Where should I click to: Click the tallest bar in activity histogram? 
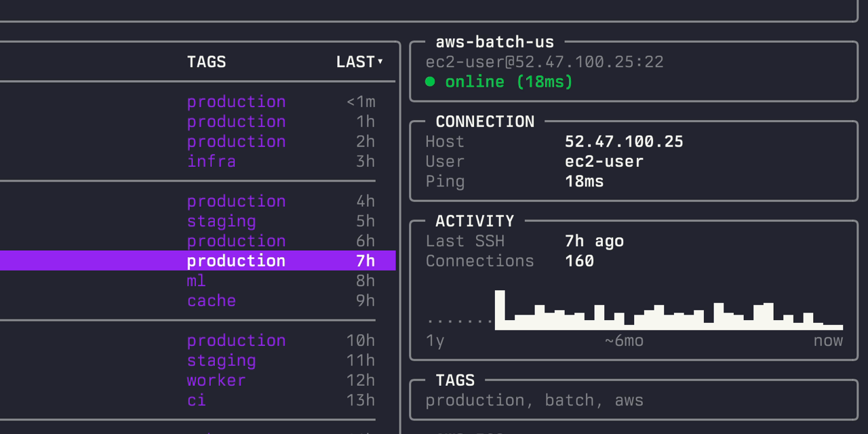tap(500, 310)
